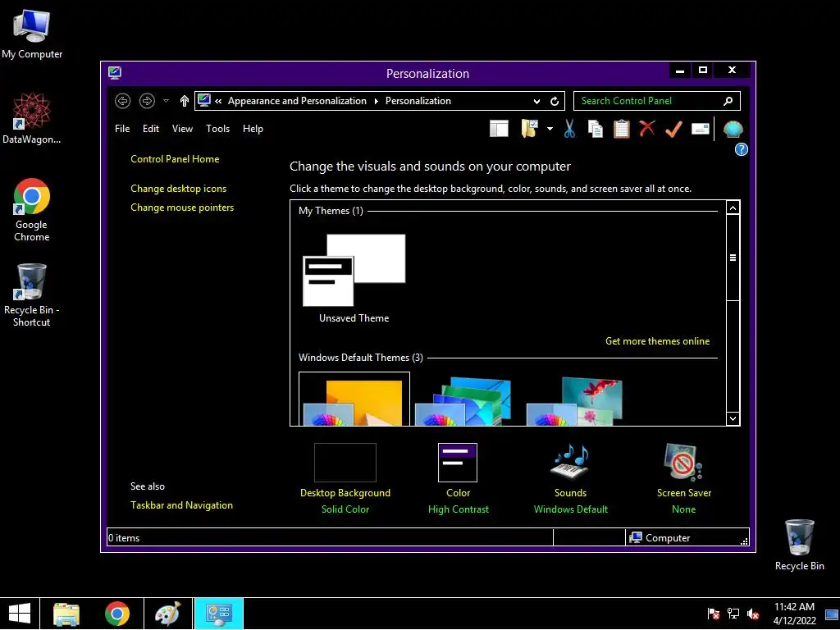The image size is (840, 630).
Task: Refresh the Personalization page
Action: 555,101
